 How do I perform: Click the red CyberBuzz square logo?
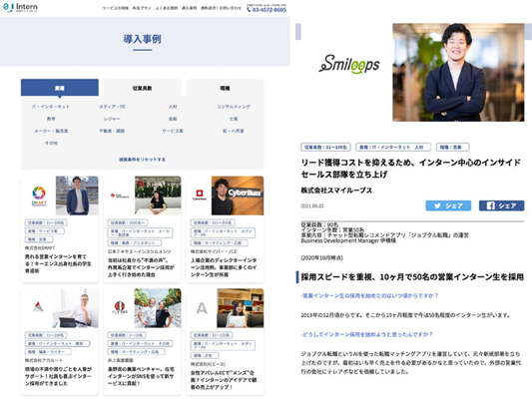coord(200,195)
